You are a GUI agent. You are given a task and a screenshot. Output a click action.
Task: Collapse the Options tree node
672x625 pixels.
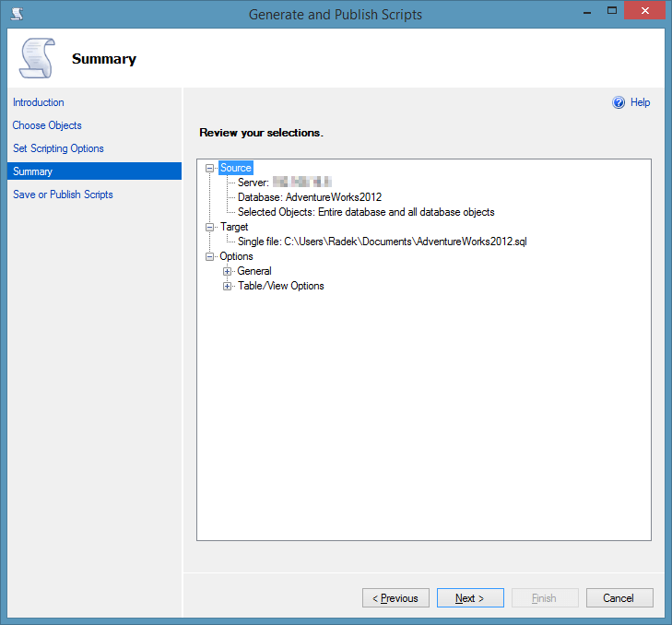click(x=209, y=257)
